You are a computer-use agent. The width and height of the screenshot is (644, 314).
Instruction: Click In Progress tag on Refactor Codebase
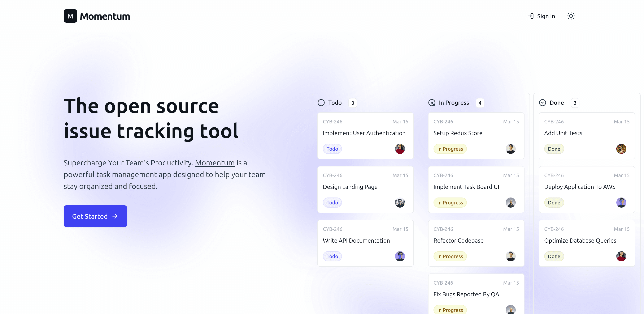tap(450, 256)
